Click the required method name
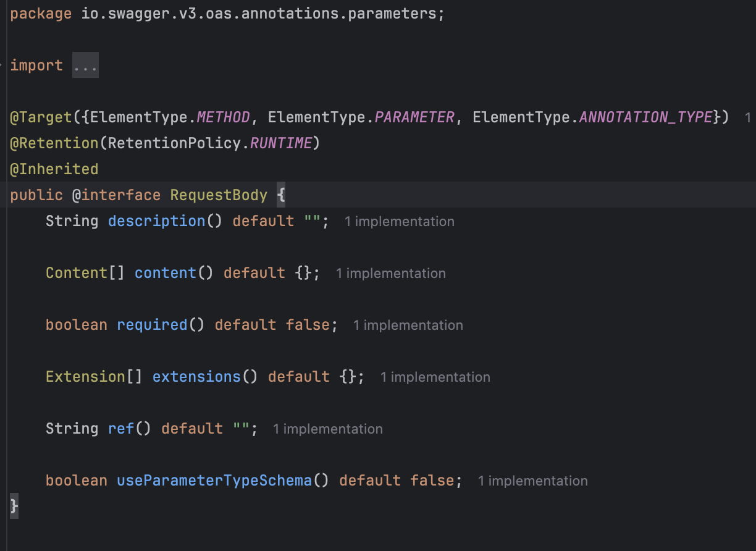Viewport: 756px width, 551px height. [x=152, y=325]
